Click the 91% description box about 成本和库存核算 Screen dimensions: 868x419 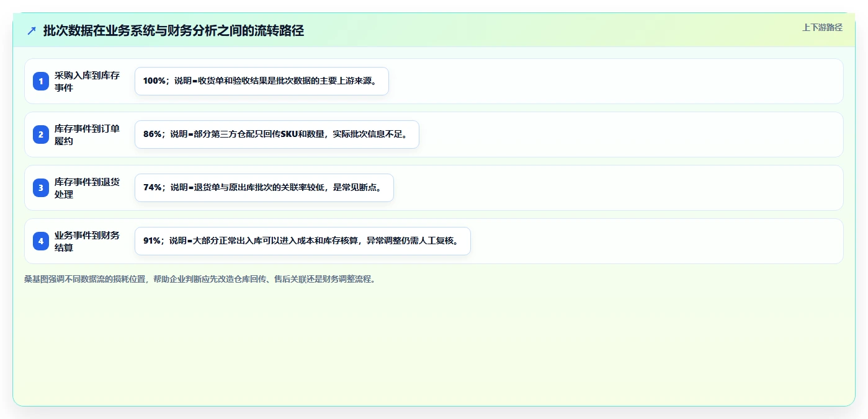(x=303, y=241)
